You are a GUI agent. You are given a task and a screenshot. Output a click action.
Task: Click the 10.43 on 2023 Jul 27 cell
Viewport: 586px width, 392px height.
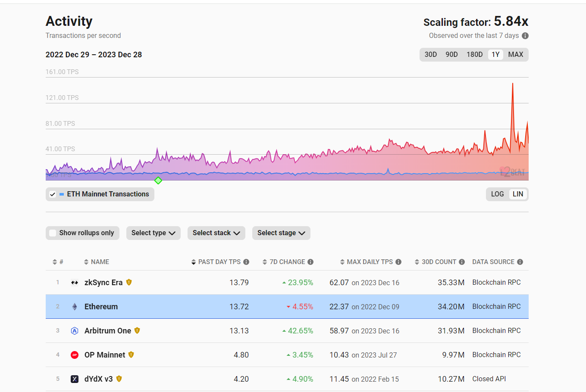point(363,355)
